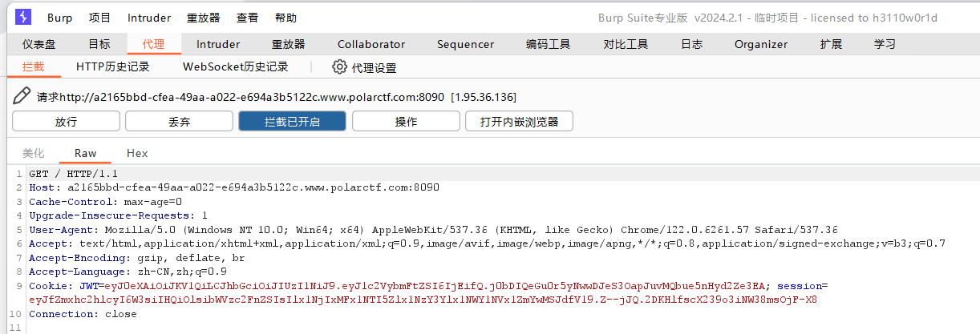This screenshot has height=334, width=980.
Task: Click the pencil edit icon beside request URL
Action: coord(22,96)
